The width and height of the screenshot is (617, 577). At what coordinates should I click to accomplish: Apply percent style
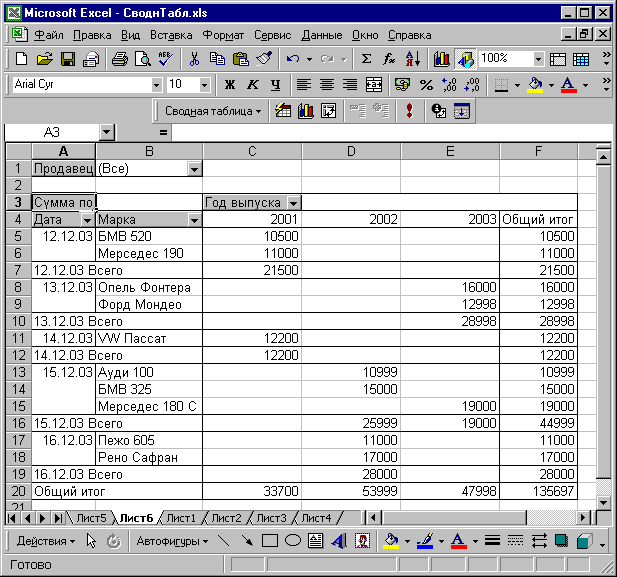[x=426, y=85]
